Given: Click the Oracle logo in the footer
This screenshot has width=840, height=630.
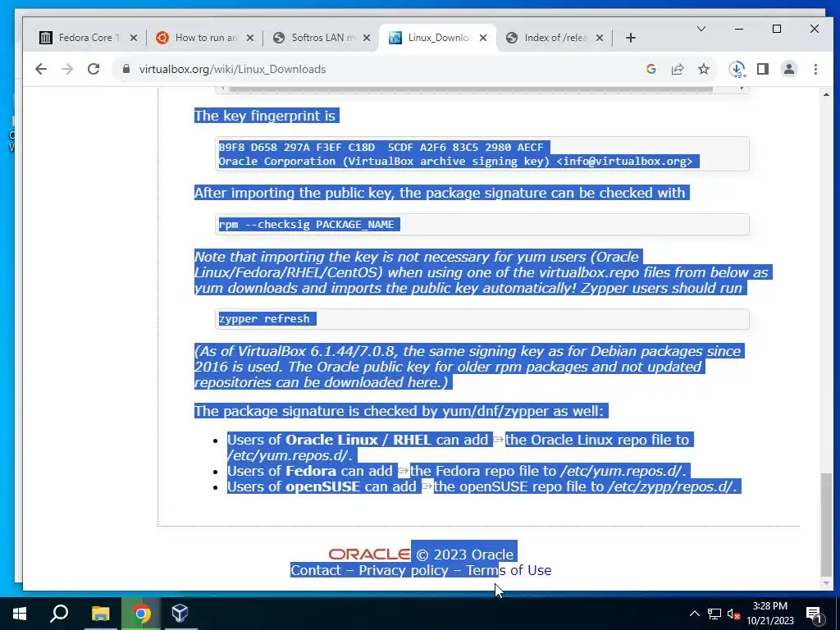Looking at the screenshot, I should coord(369,555).
